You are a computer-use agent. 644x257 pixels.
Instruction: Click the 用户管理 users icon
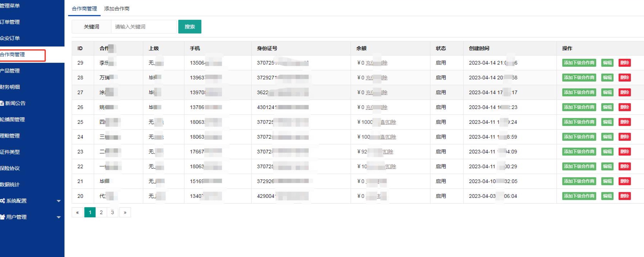(x=3, y=217)
